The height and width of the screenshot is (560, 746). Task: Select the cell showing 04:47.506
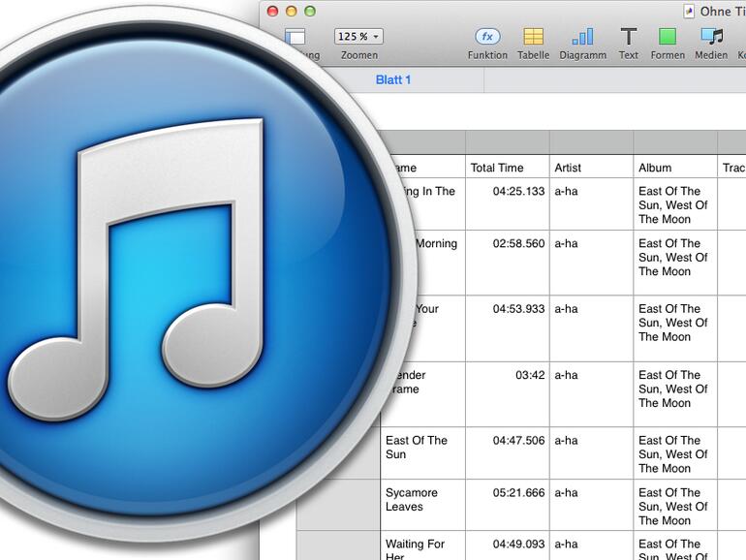click(508, 453)
